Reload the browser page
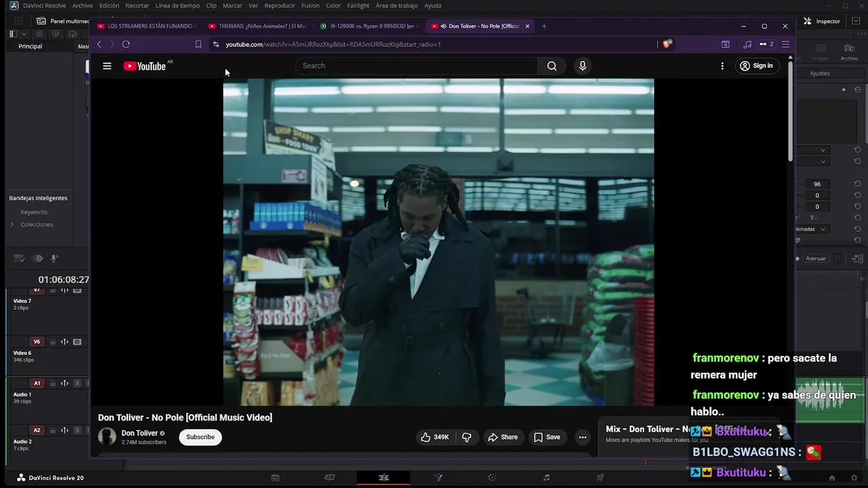Viewport: 868px width, 488px height. (125, 44)
